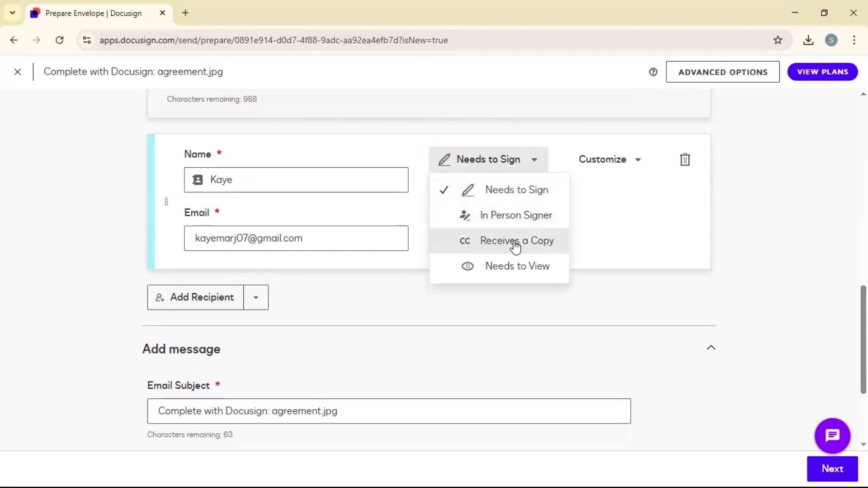Open the purple chat support bubble

coord(832,436)
